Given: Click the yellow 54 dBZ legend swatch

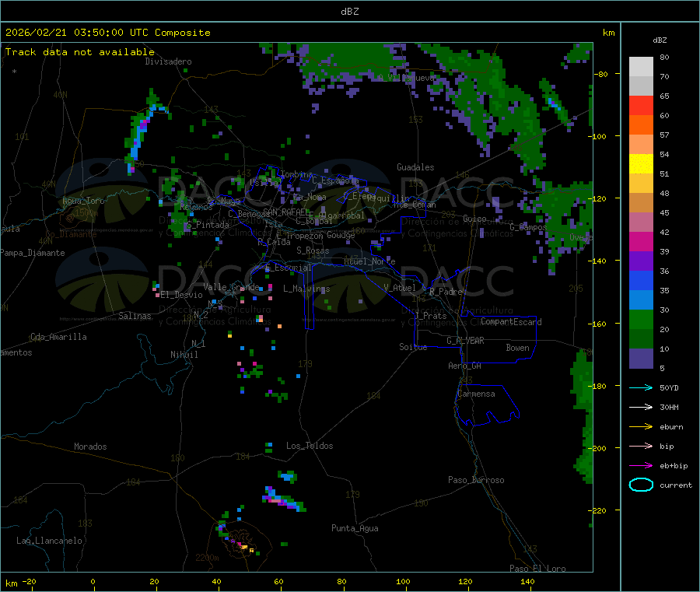Looking at the screenshot, I should [641, 164].
